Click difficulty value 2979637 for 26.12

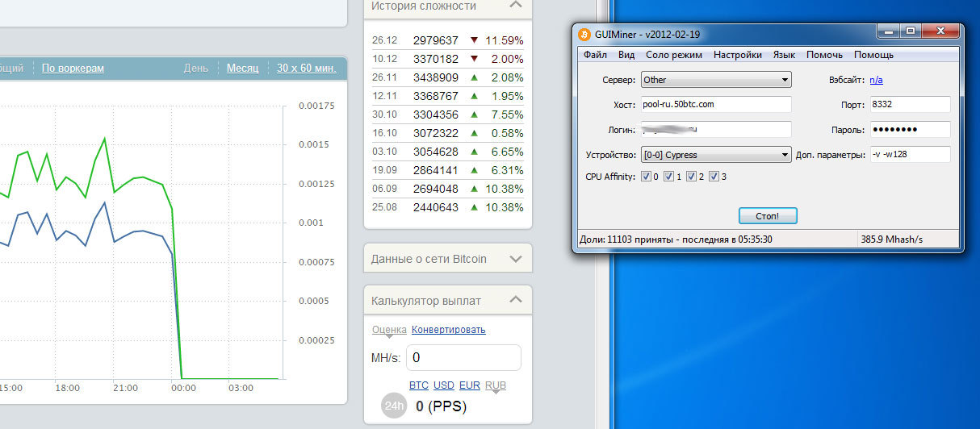point(436,40)
